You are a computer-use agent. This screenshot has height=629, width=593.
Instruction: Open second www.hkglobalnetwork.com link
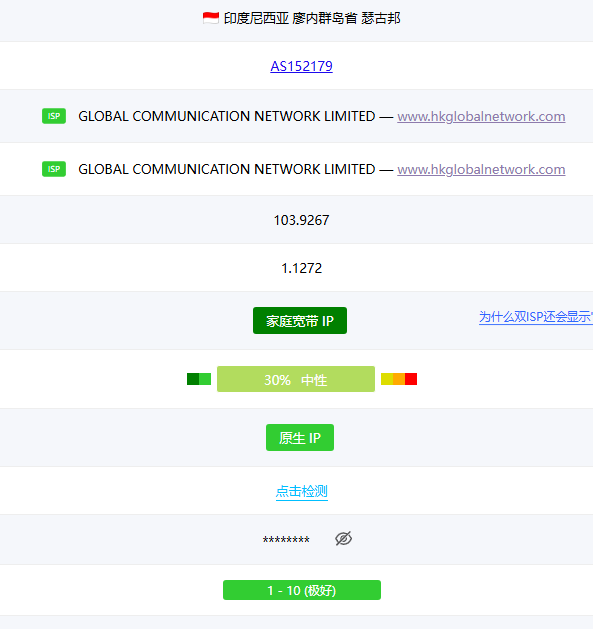481,169
